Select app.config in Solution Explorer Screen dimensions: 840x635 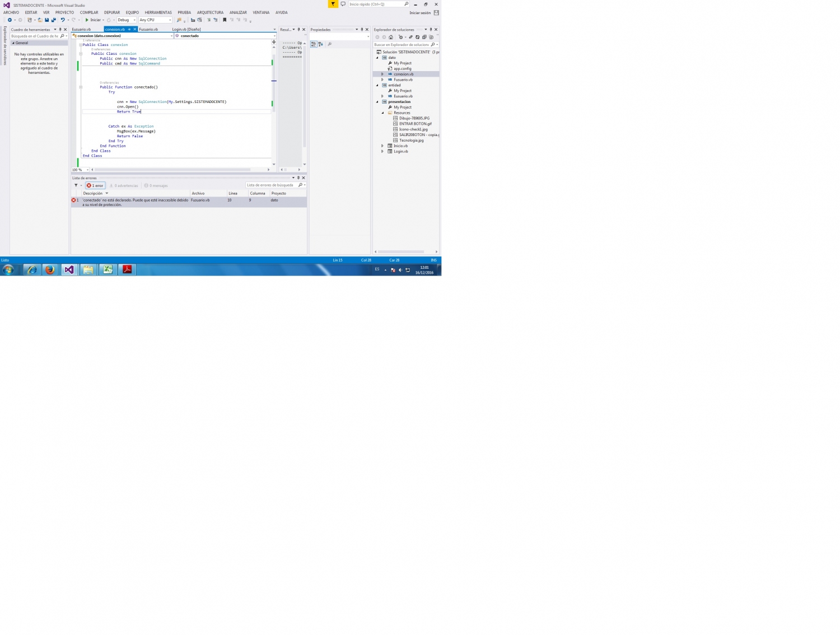point(402,68)
